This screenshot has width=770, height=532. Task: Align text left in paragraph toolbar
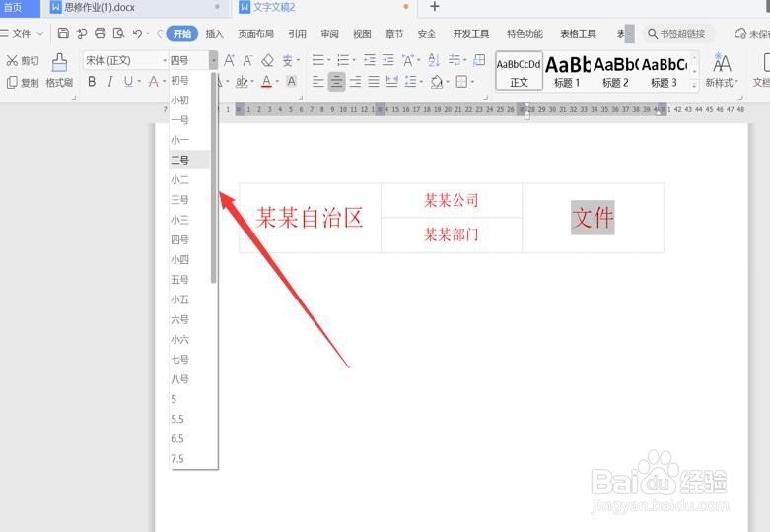pos(318,82)
